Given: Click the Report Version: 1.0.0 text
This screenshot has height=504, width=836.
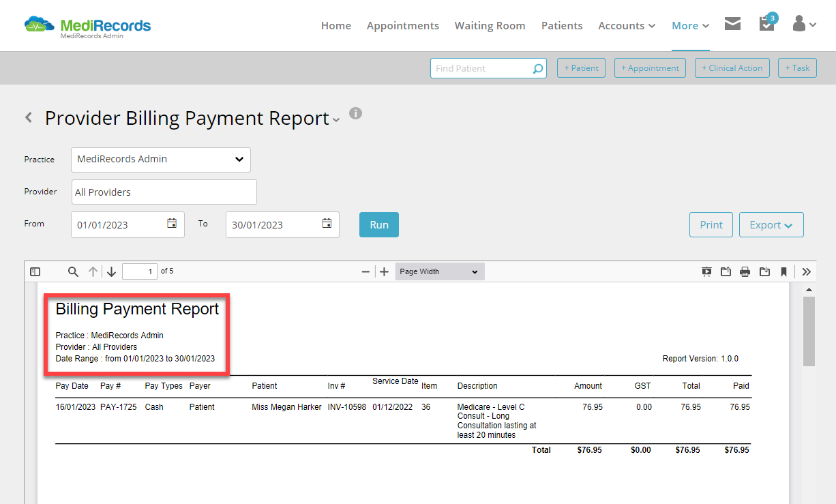Looking at the screenshot, I should pyautogui.click(x=700, y=359).
